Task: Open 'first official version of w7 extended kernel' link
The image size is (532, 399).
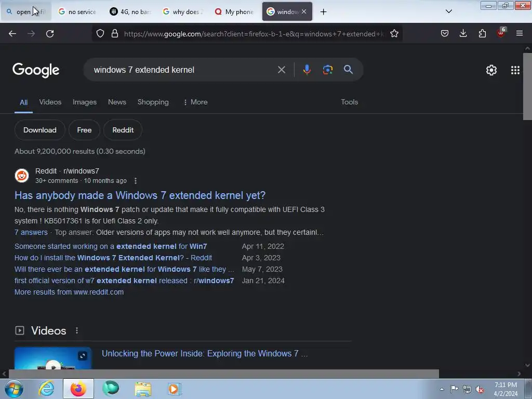Action: [x=124, y=281]
